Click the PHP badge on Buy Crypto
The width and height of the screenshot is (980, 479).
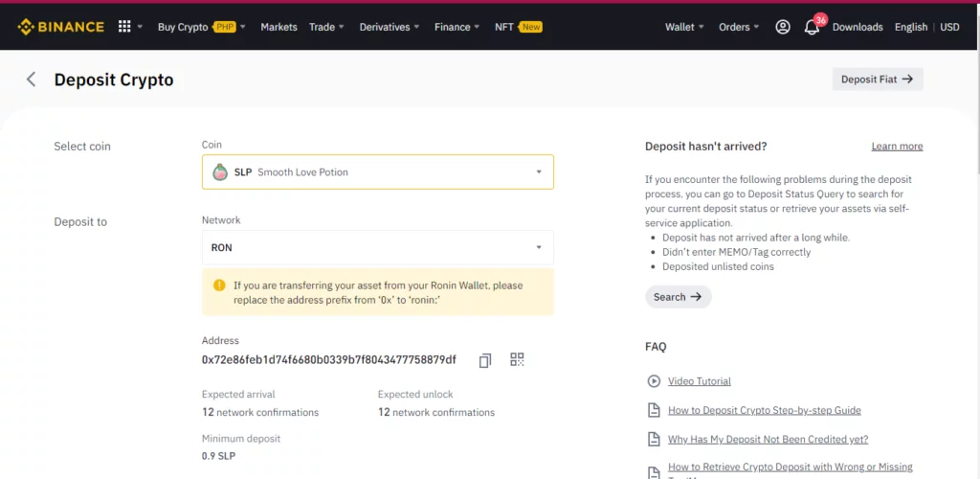click(224, 27)
